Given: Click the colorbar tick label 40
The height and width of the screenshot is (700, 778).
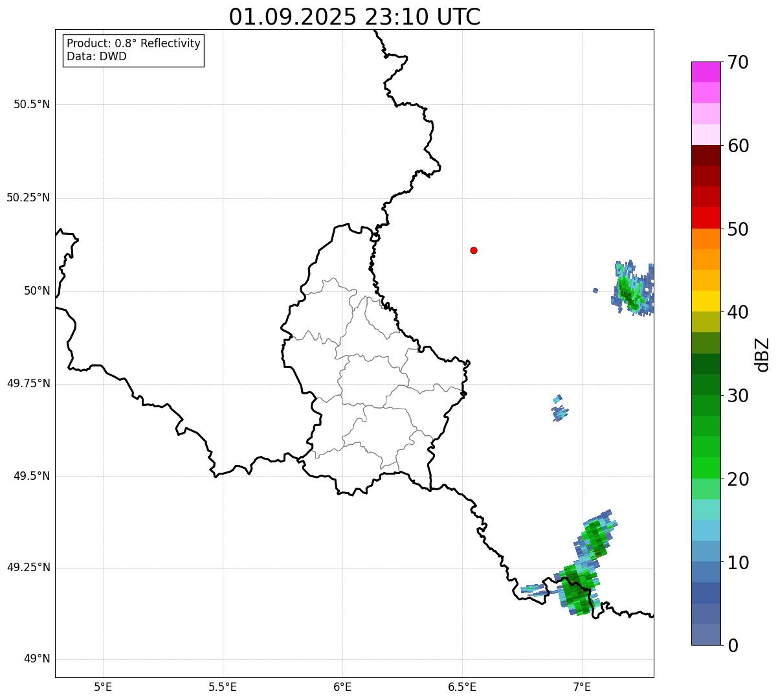Looking at the screenshot, I should pos(738,312).
